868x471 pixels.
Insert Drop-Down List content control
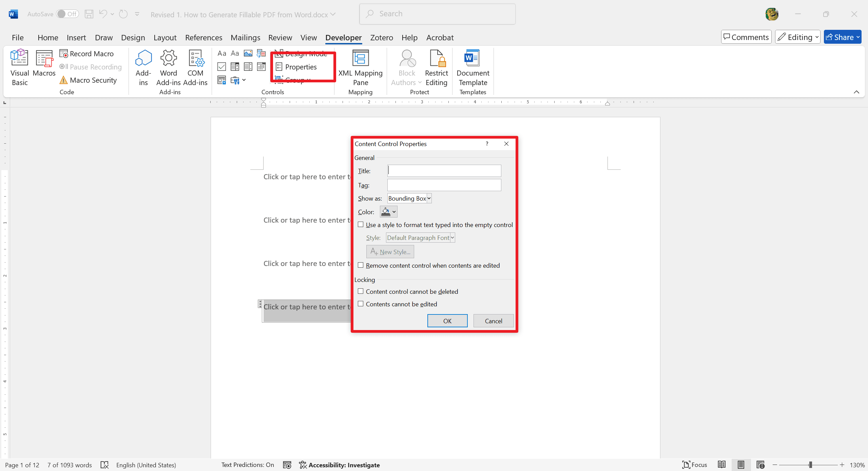(x=248, y=66)
